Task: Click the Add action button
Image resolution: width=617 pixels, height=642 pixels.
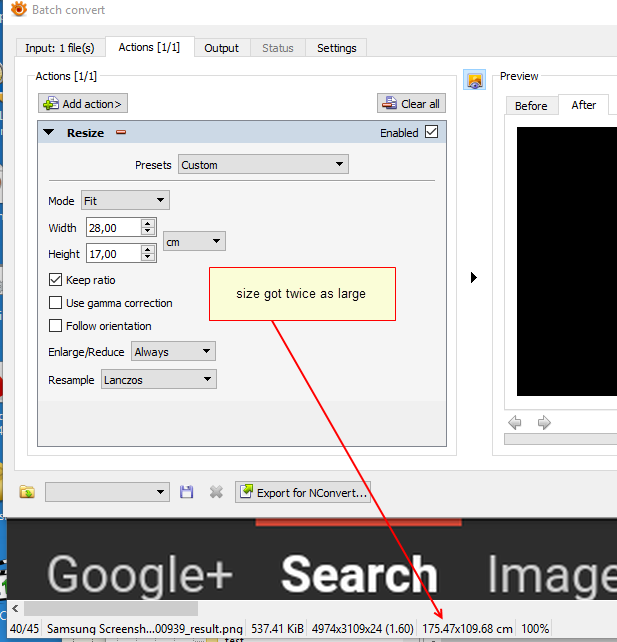Action: 83,104
